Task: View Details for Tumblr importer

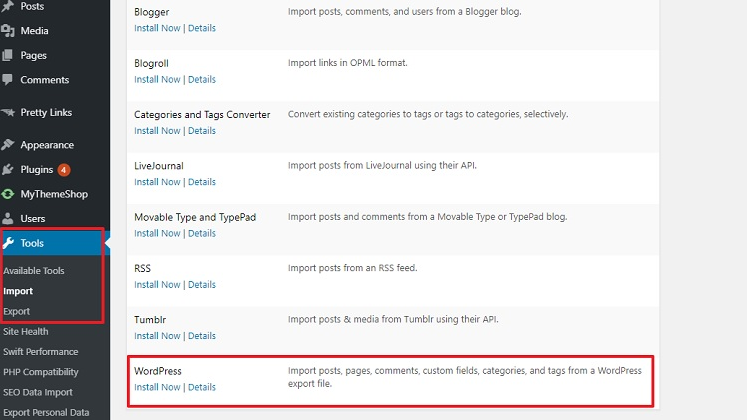Action: click(x=202, y=336)
